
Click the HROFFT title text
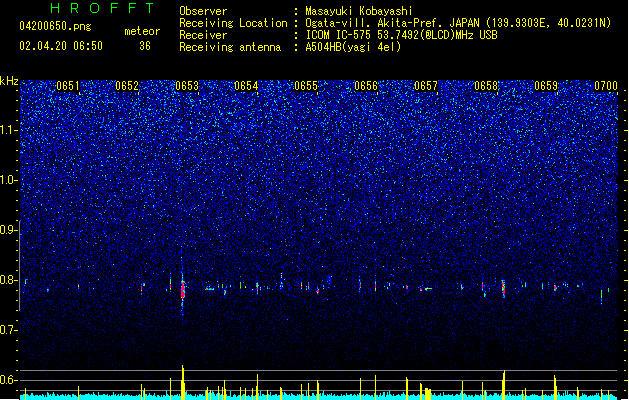[x=103, y=8]
